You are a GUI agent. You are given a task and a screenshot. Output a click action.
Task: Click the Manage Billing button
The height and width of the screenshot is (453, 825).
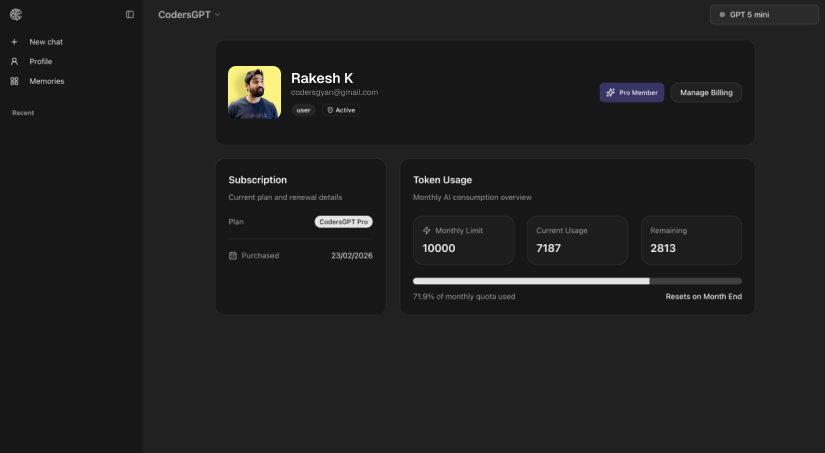[x=706, y=93]
